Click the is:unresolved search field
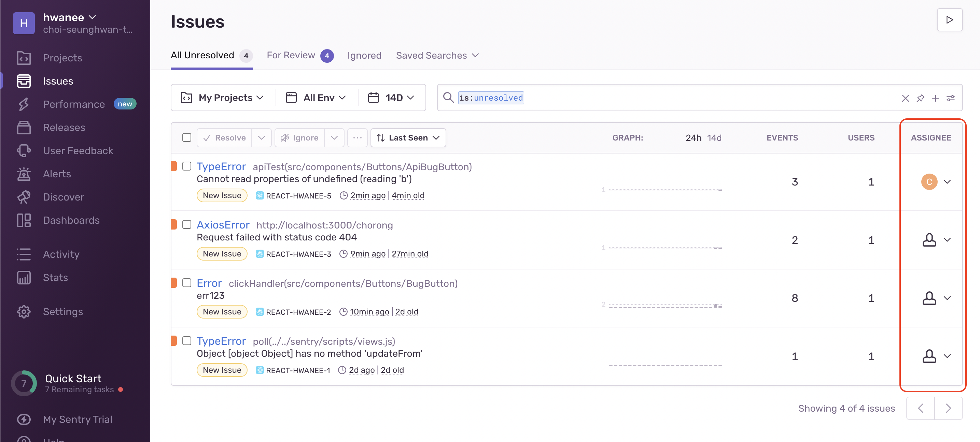 point(491,98)
